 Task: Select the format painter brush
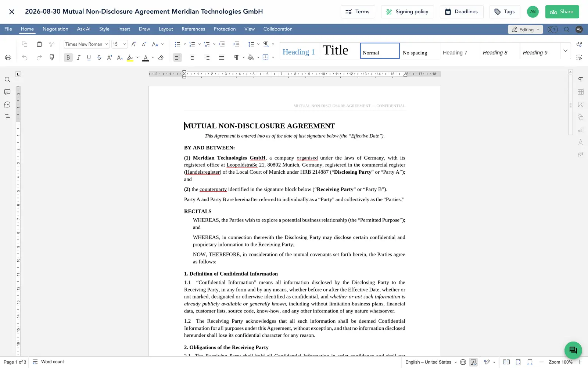[x=52, y=57]
